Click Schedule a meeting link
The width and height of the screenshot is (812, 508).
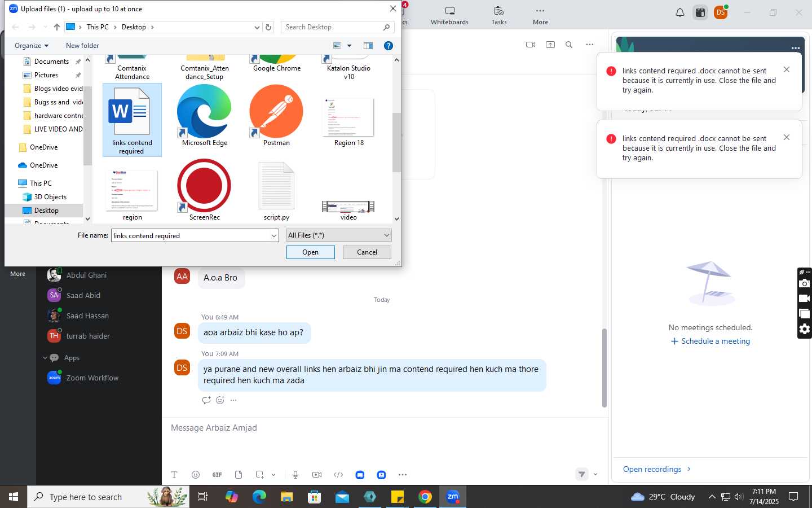pyautogui.click(x=710, y=341)
